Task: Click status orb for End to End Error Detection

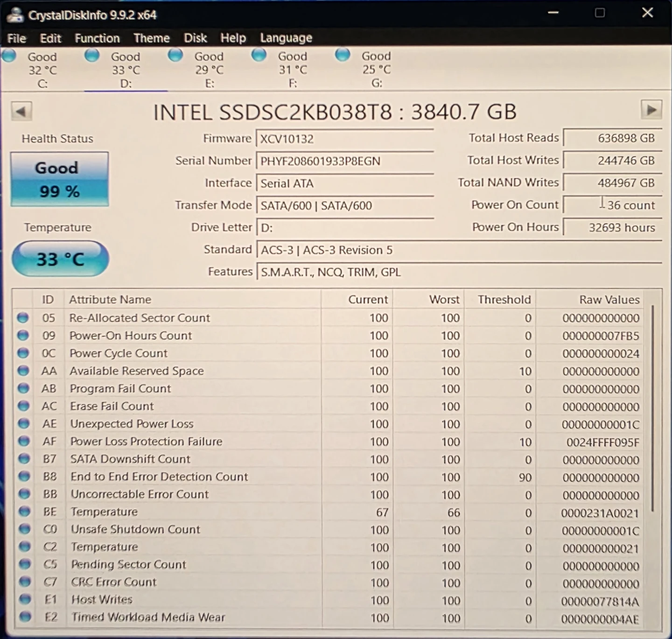Action: (x=24, y=476)
